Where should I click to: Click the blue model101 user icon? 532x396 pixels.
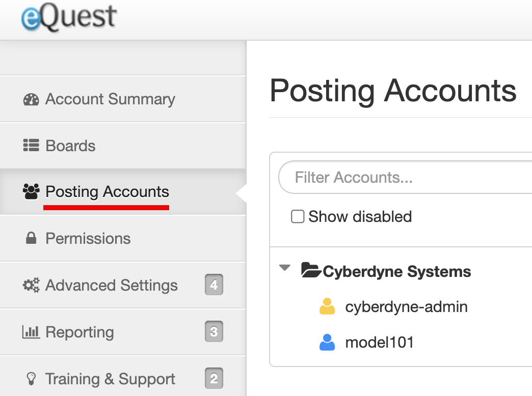pos(328,342)
